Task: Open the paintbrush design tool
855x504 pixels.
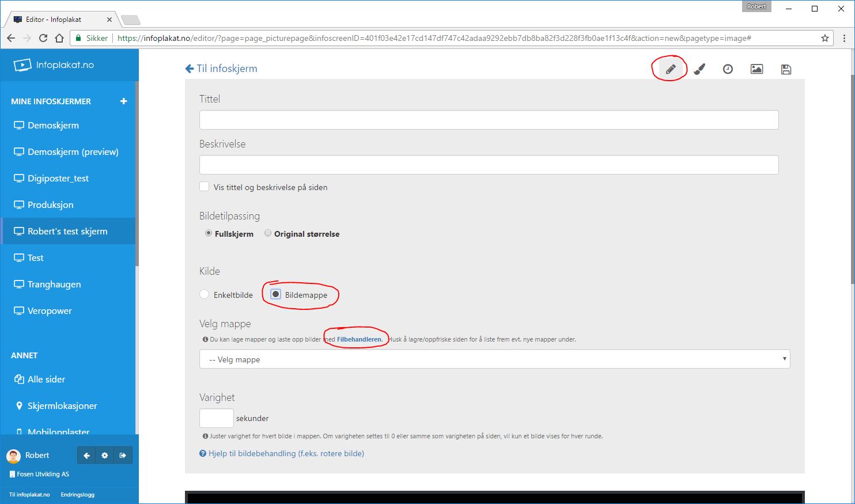Action: tap(699, 69)
